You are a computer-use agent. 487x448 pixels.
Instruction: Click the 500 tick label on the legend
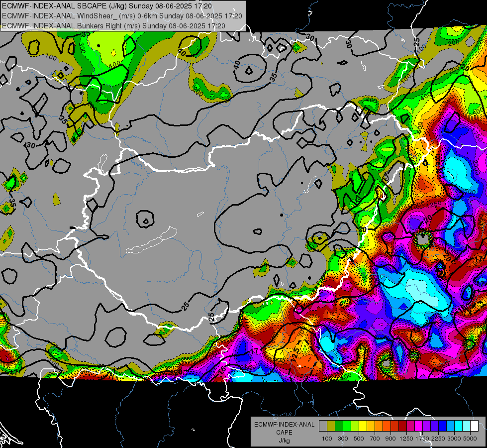click(x=359, y=439)
